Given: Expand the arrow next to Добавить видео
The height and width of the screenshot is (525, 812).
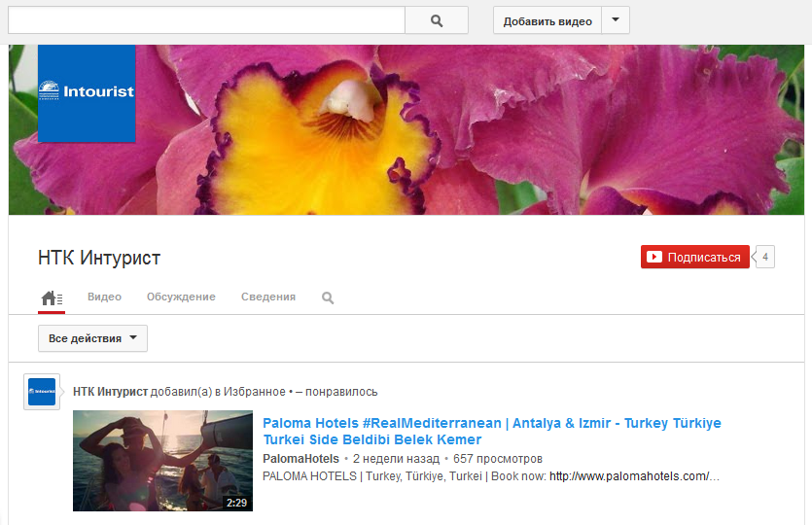Looking at the screenshot, I should [615, 20].
